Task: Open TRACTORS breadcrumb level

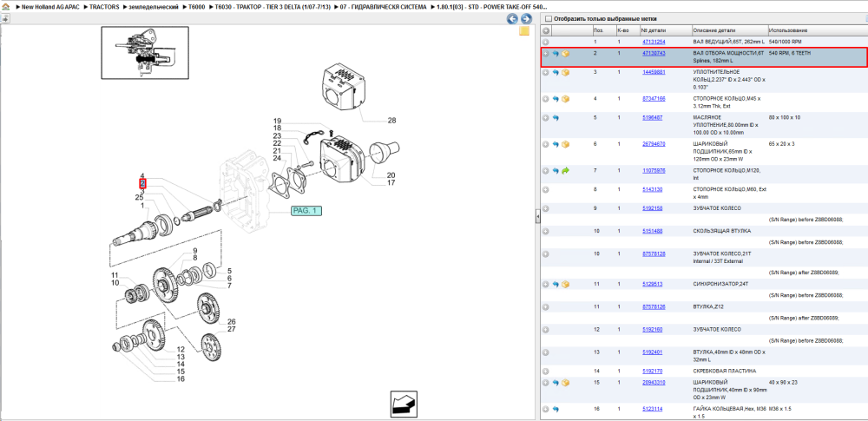Action: (x=104, y=7)
